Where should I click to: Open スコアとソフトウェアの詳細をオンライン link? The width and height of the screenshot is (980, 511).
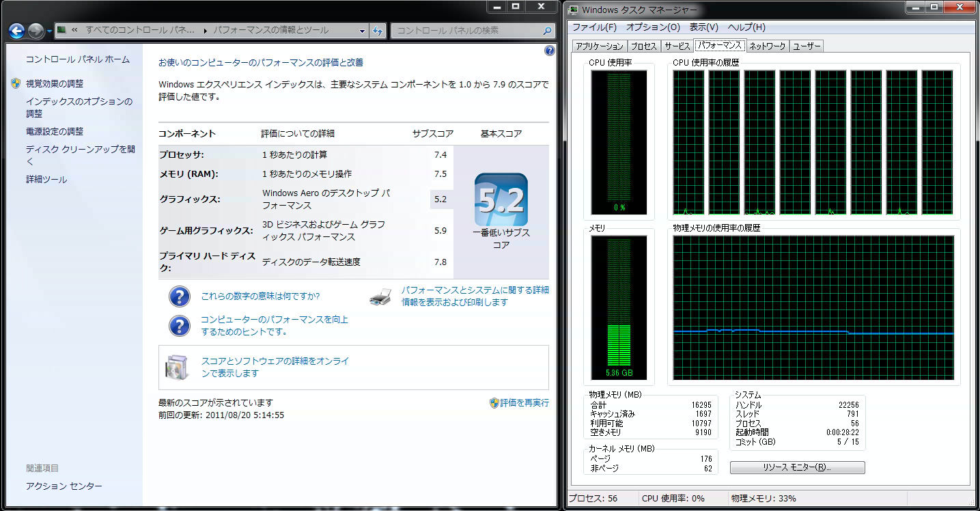(275, 367)
